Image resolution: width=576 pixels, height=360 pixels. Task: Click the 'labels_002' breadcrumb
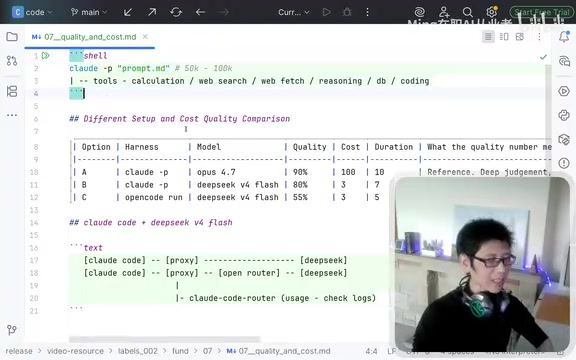(x=137, y=351)
